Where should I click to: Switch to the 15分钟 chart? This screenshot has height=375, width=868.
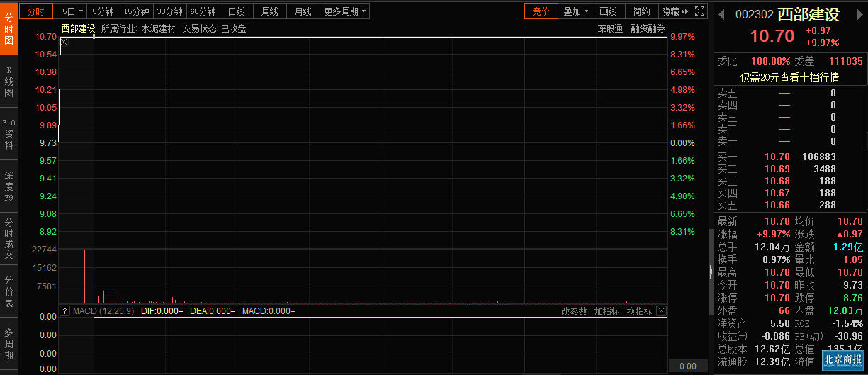point(136,11)
